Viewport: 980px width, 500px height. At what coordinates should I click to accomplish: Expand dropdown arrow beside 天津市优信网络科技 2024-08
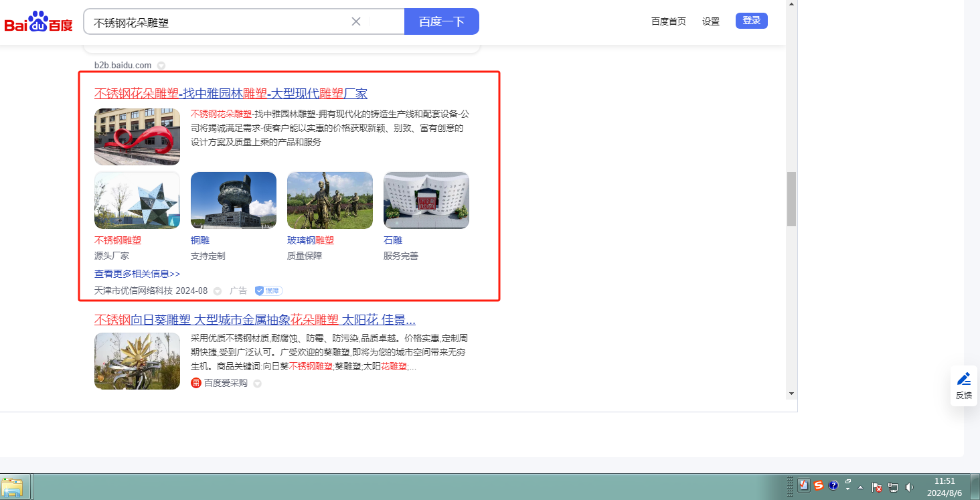[217, 291]
